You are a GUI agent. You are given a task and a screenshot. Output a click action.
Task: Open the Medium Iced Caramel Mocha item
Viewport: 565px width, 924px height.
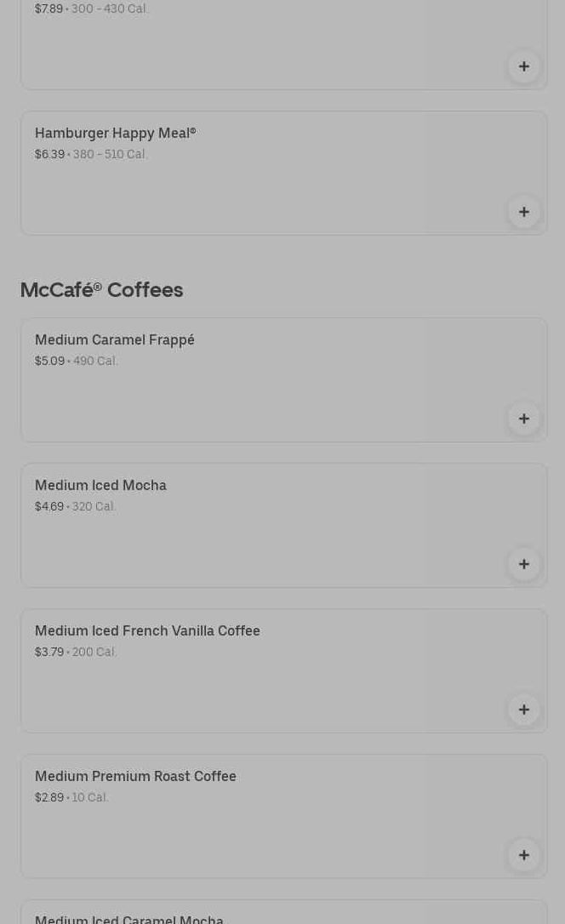pos(129,919)
